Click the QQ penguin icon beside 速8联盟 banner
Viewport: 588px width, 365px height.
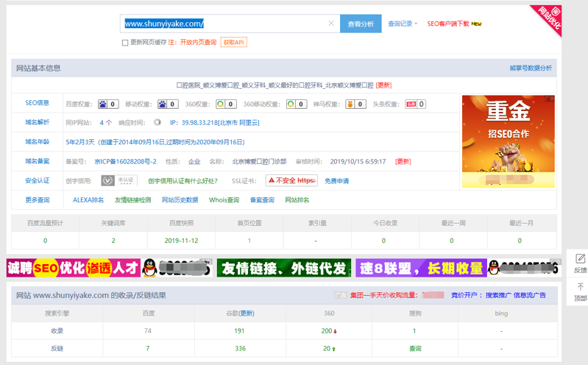pyautogui.click(x=495, y=268)
